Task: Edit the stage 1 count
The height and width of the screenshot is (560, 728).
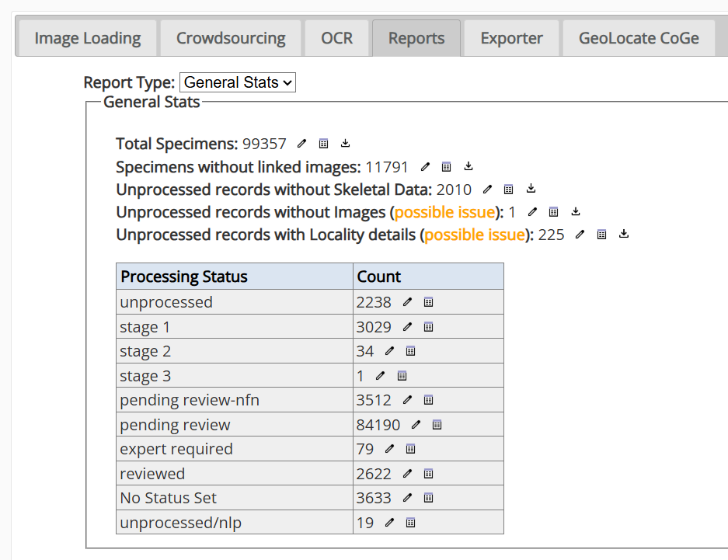Action: point(407,326)
